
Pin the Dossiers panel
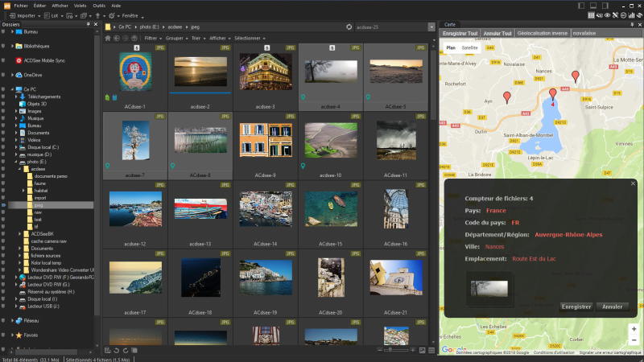[89, 24]
